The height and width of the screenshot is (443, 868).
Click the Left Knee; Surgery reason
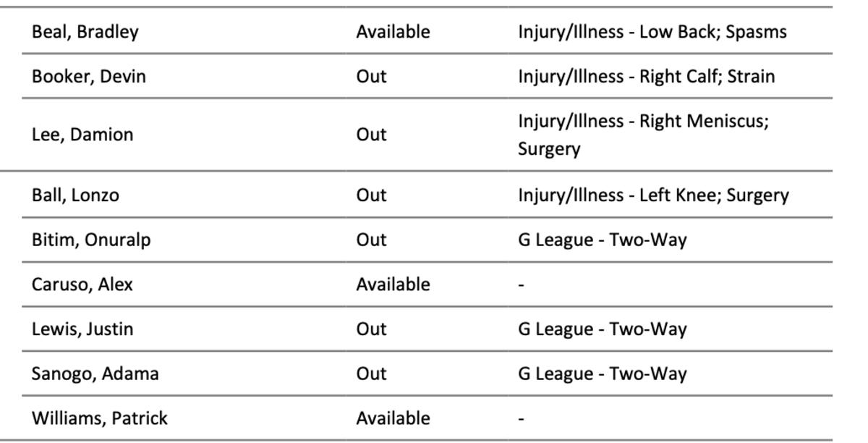click(653, 195)
